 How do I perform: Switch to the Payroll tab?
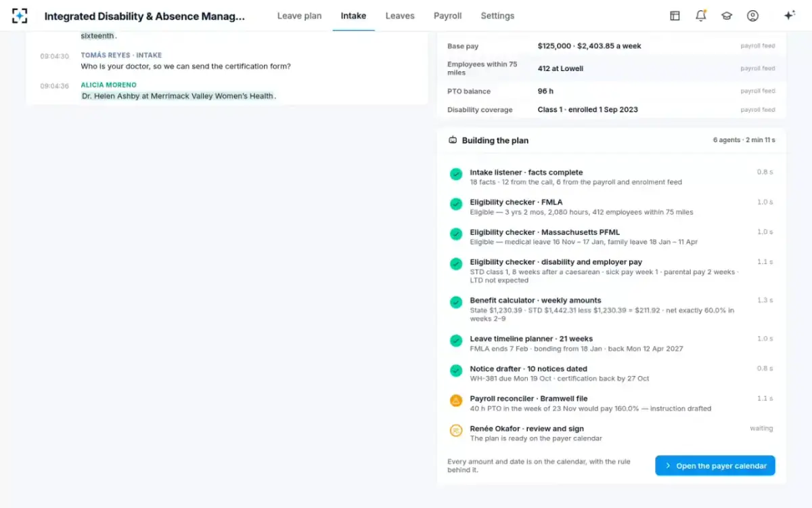pyautogui.click(x=447, y=16)
